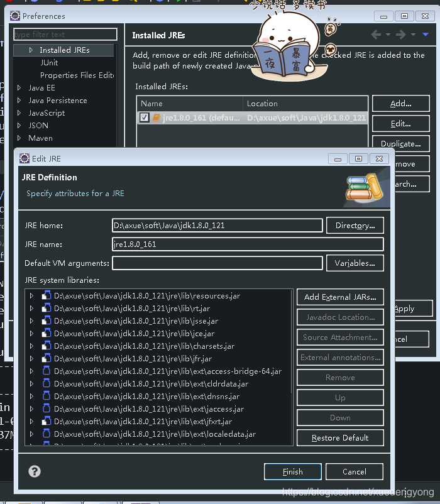Click the jar icon beside dnsns.jar
This screenshot has height=504, width=440.
(47, 396)
